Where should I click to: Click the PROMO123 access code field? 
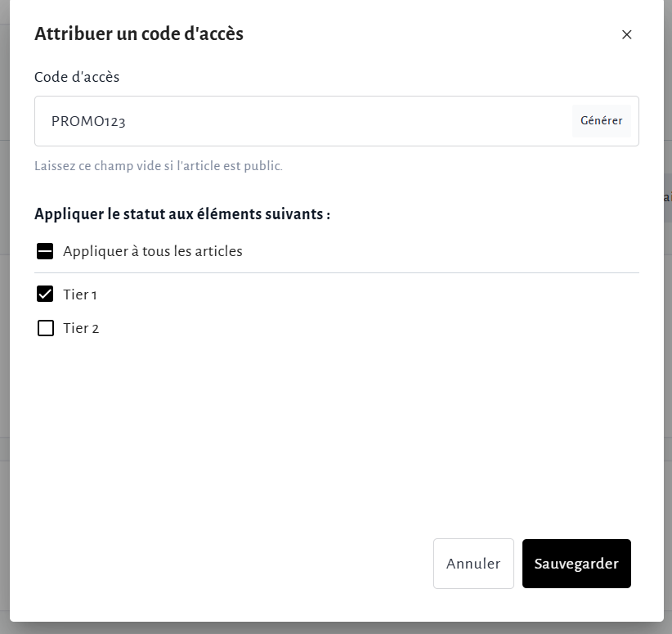[302, 121]
